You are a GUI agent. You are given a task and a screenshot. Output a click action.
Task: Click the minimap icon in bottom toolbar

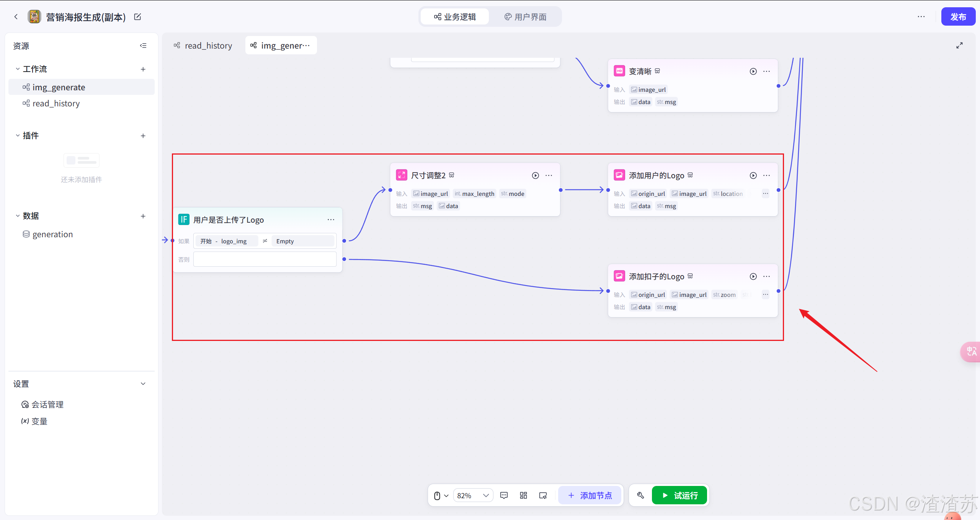coord(543,496)
